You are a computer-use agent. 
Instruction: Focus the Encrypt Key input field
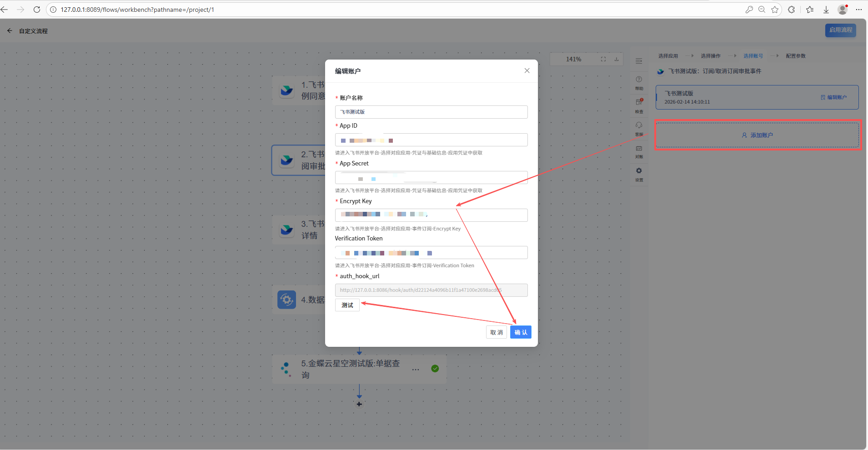click(431, 215)
